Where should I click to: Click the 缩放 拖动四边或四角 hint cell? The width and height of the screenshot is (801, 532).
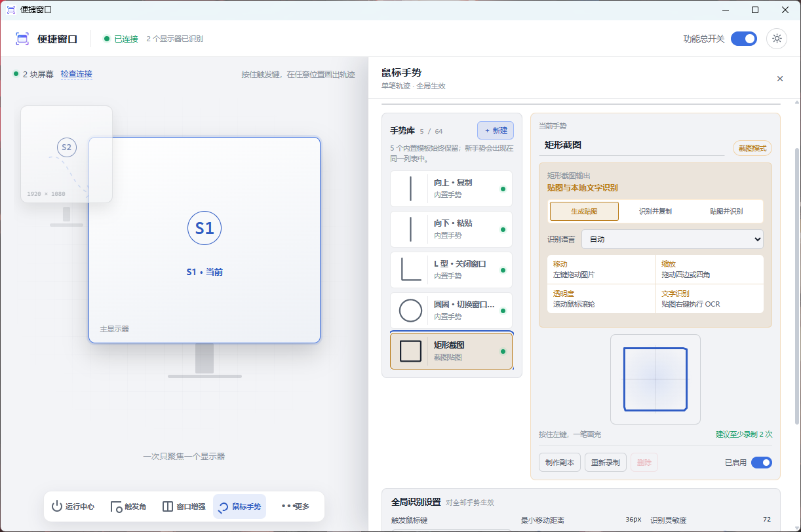[x=709, y=269]
